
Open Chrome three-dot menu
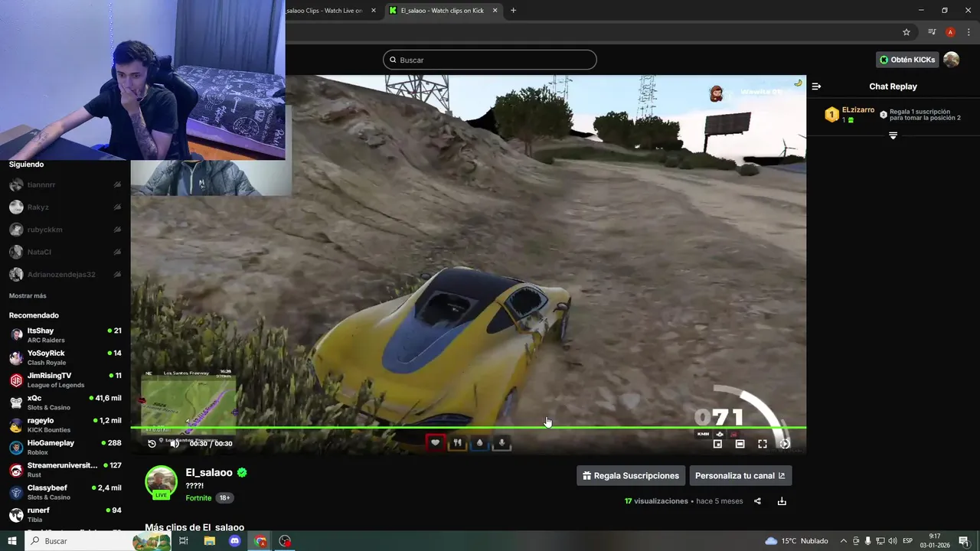(969, 32)
